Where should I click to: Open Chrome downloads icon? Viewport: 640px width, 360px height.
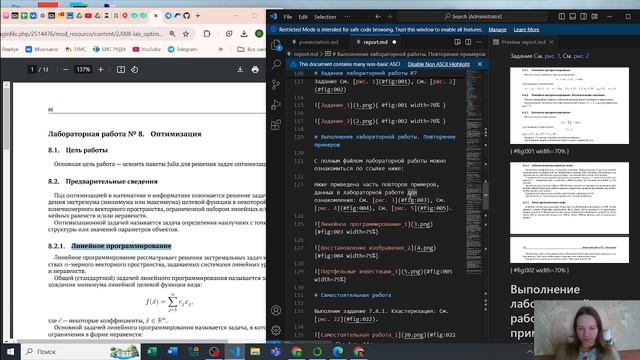(x=244, y=34)
